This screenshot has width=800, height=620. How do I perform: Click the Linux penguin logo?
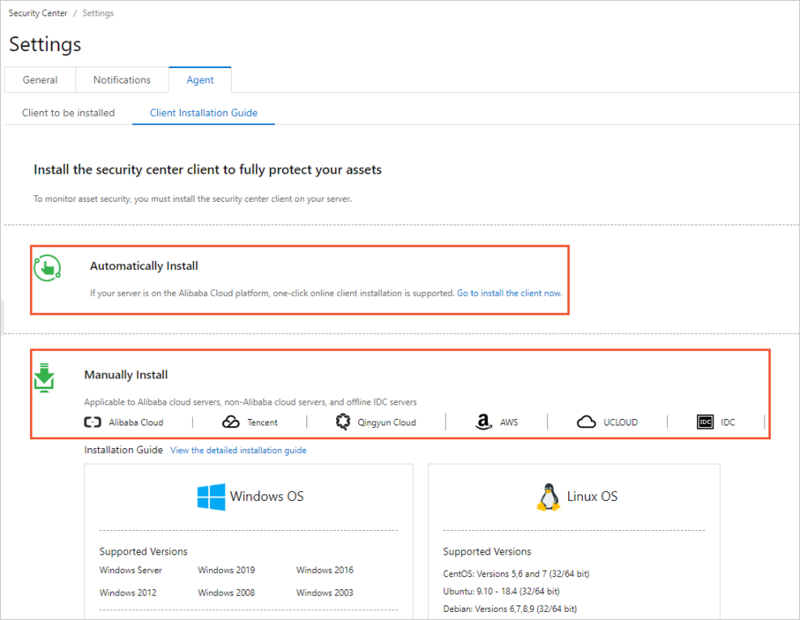point(547,496)
